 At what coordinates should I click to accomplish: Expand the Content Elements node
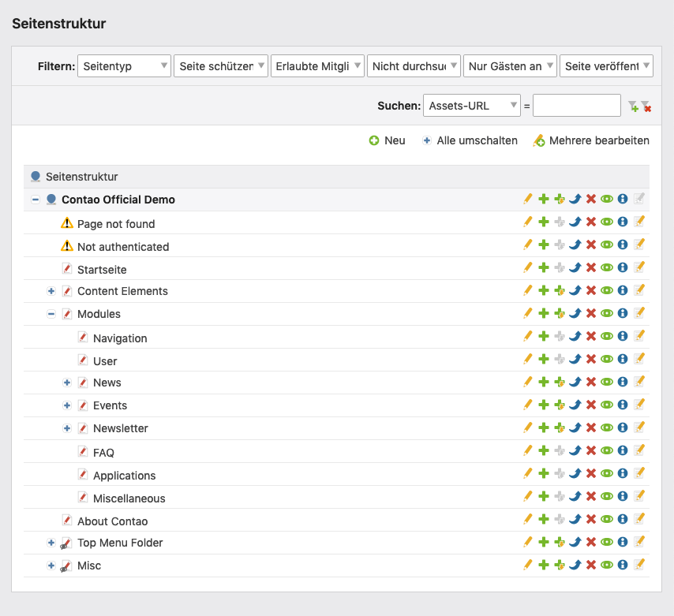coord(51,291)
